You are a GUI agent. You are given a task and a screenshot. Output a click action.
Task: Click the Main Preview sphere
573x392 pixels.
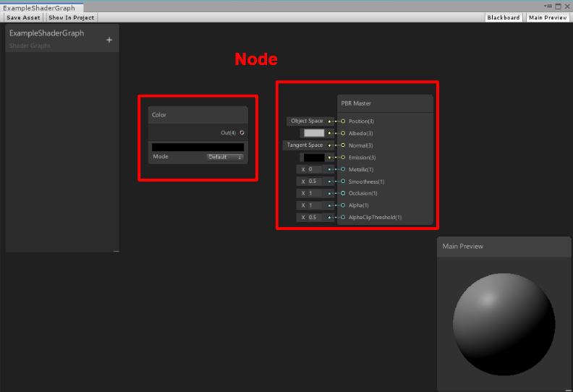point(504,325)
